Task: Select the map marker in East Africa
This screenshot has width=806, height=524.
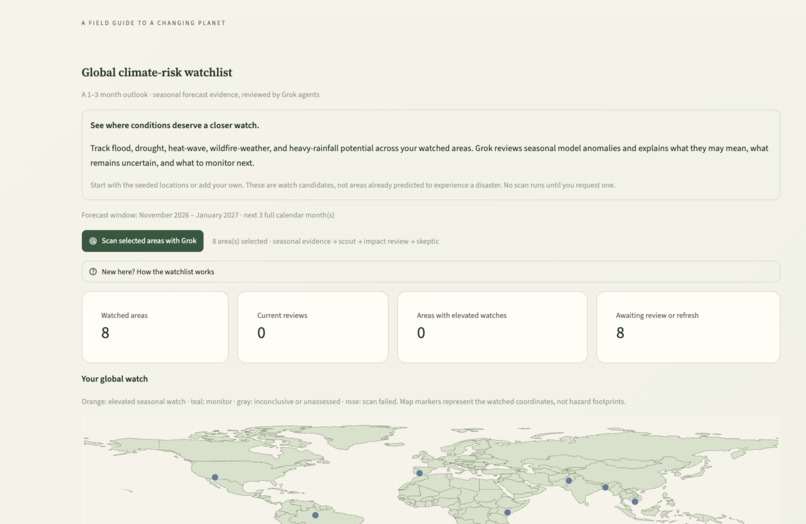Action: pyautogui.click(x=507, y=512)
